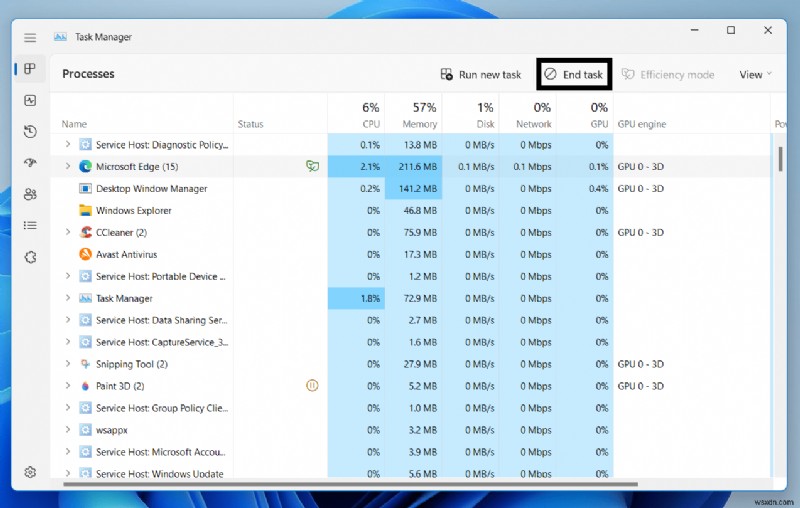Open the Processes page in sidebar
The image size is (800, 508).
pos(30,68)
